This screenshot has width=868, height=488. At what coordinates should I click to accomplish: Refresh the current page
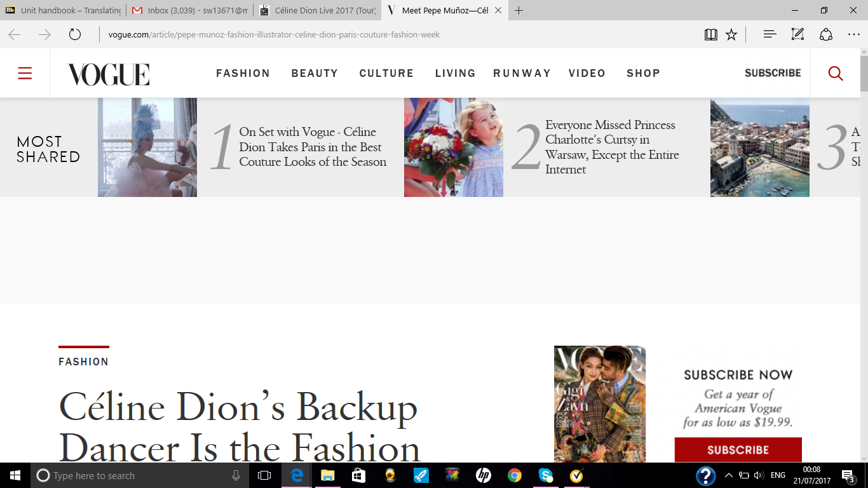[75, 35]
